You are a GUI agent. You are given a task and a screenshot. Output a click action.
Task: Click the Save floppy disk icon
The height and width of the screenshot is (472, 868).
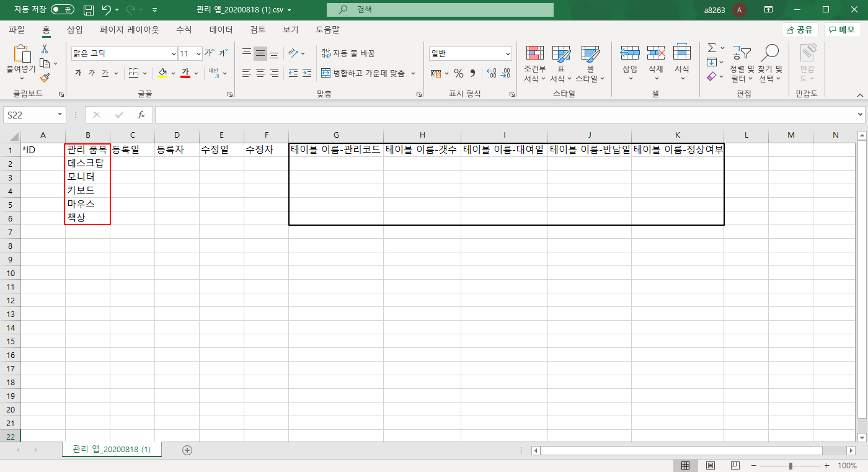pyautogui.click(x=89, y=10)
